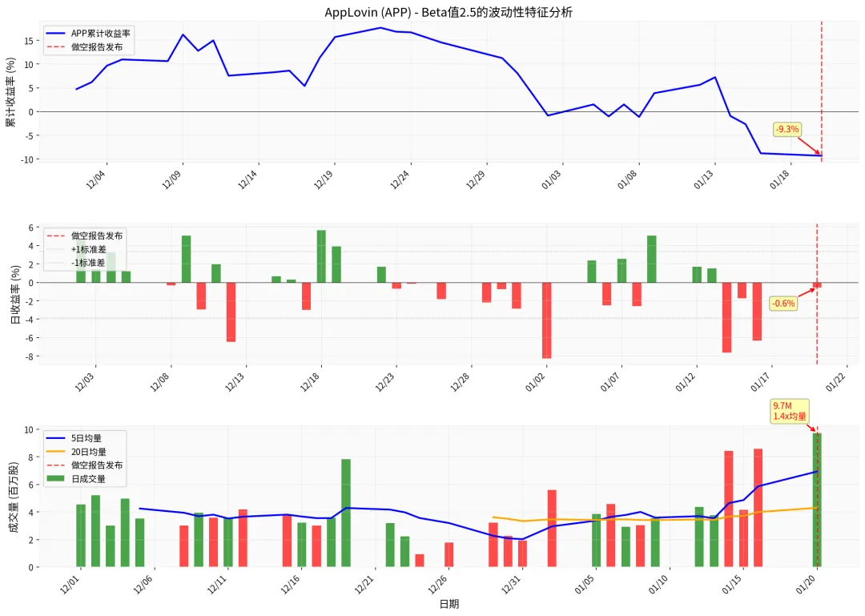865x616 pixels.
Task: Click the 累计收益率 (%) axis label
Action: tap(11, 92)
